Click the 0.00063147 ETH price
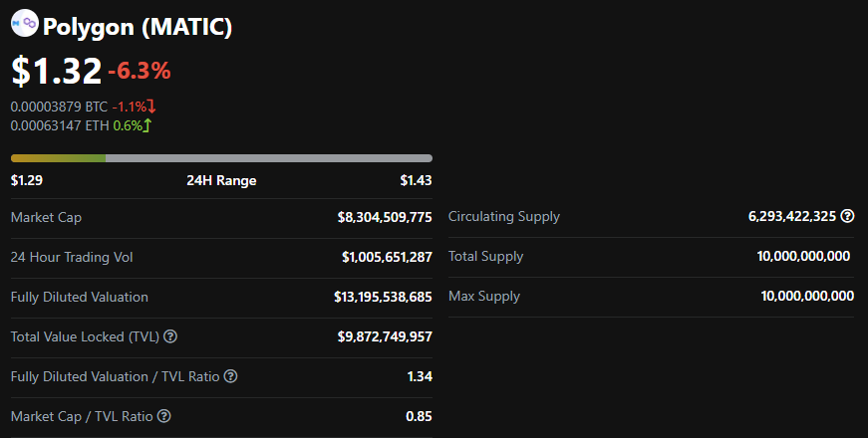The height and width of the screenshot is (438, 868). [59, 125]
